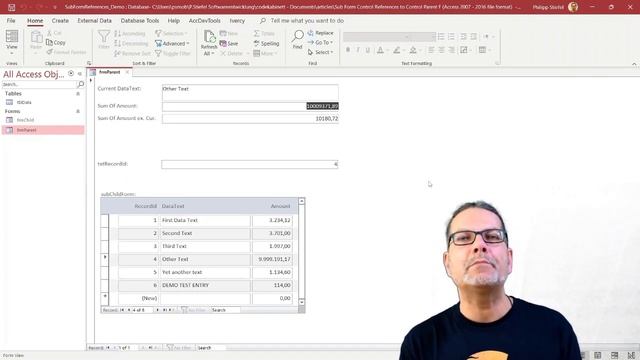Open the File menu
This screenshot has height=360, width=640.
(x=11, y=20)
